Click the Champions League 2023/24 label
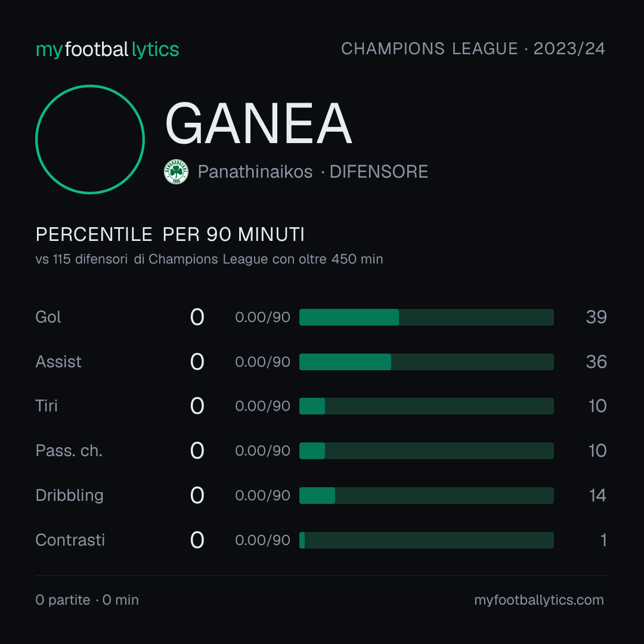The width and height of the screenshot is (644, 644). [x=473, y=48]
